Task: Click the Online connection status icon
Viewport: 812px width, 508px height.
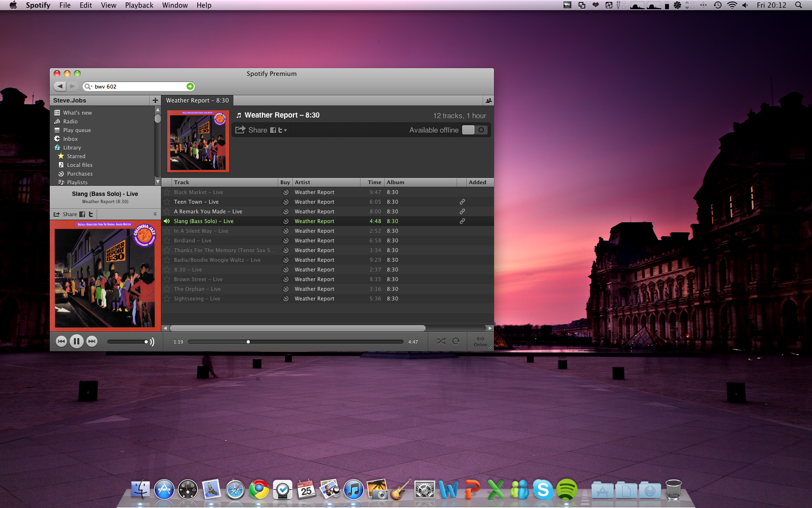Action: [480, 341]
